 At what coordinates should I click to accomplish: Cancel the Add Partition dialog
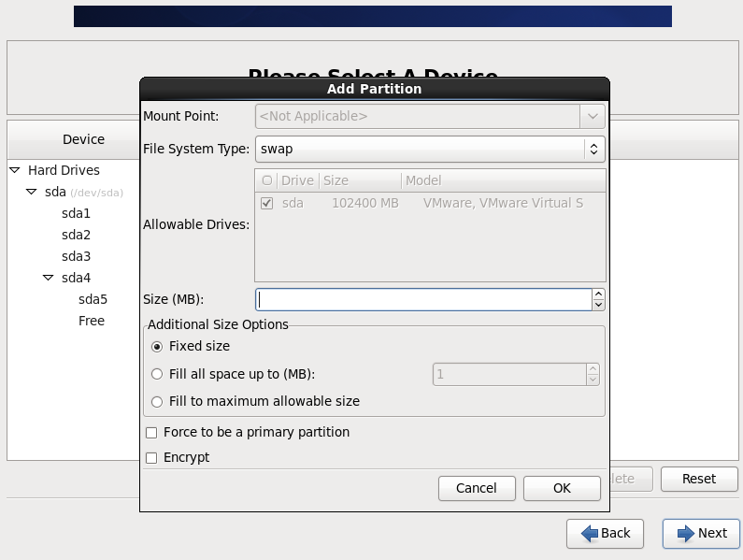[477, 488]
